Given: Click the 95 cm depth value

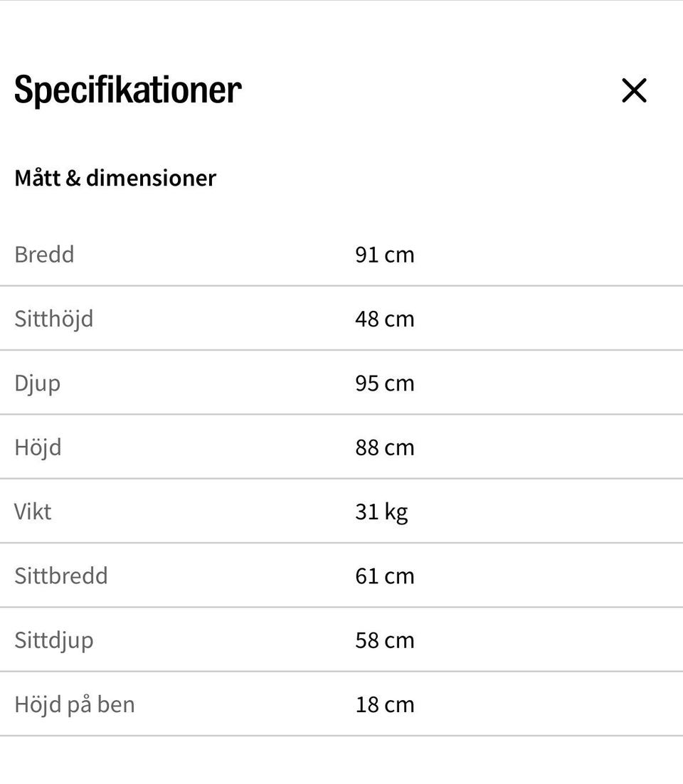Looking at the screenshot, I should [x=384, y=383].
